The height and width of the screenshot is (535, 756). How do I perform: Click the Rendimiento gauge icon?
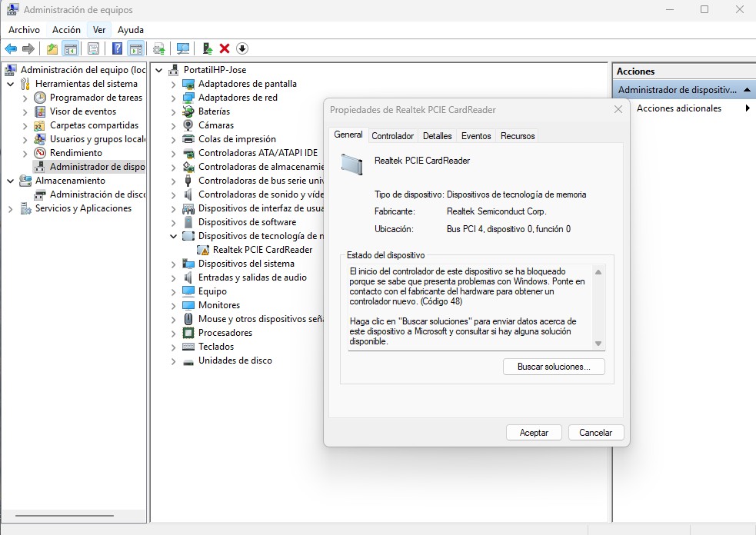tap(39, 153)
